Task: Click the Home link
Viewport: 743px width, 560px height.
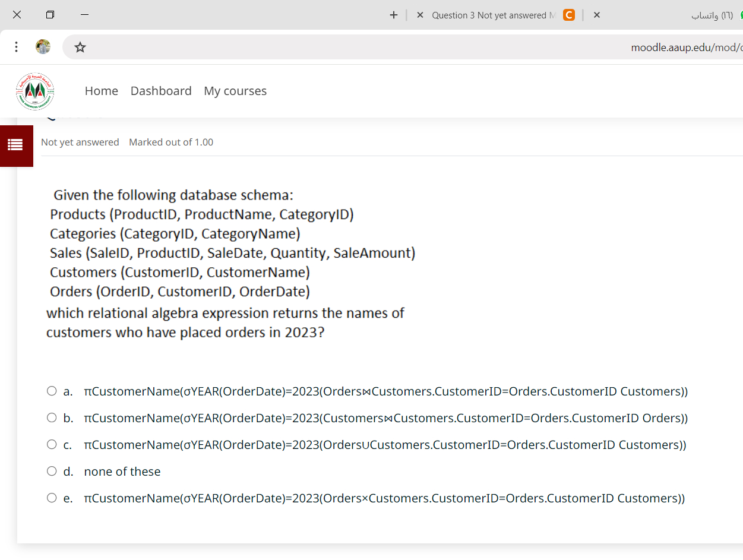Action: 102,91
